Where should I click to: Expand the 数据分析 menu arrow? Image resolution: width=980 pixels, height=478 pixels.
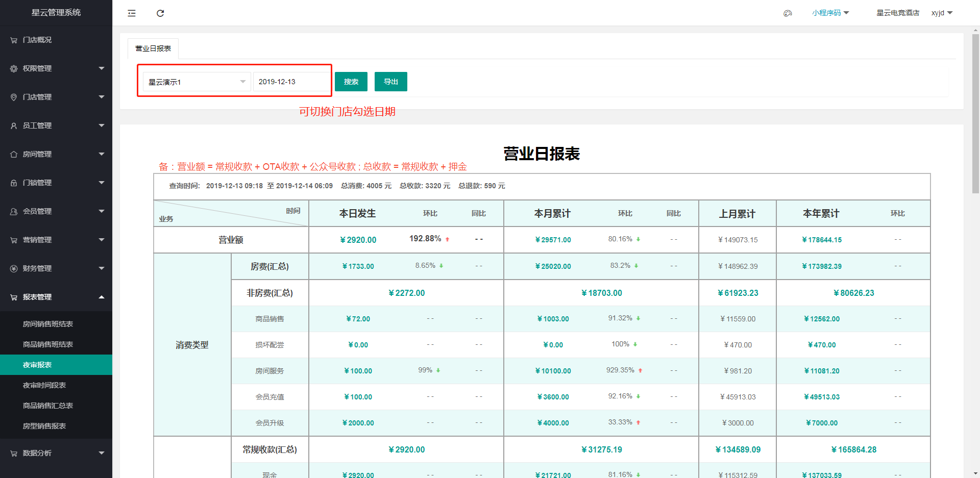pos(102,453)
